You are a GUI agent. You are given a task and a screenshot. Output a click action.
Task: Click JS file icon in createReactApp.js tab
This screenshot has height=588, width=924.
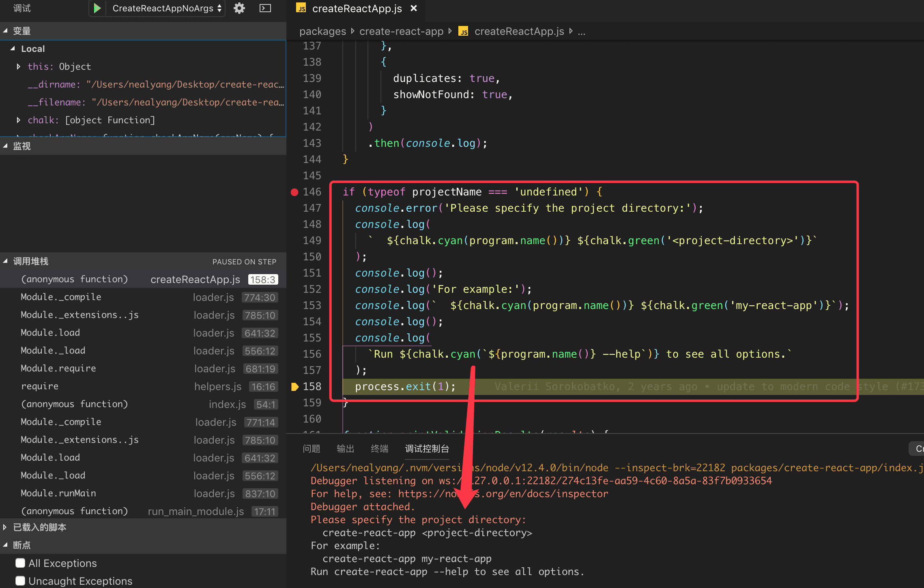pyautogui.click(x=301, y=8)
